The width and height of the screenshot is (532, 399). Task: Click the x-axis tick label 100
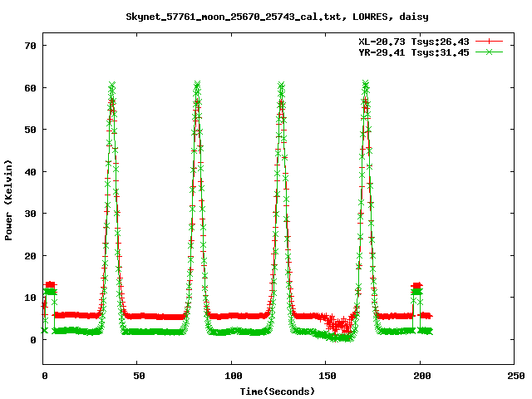pos(233,376)
